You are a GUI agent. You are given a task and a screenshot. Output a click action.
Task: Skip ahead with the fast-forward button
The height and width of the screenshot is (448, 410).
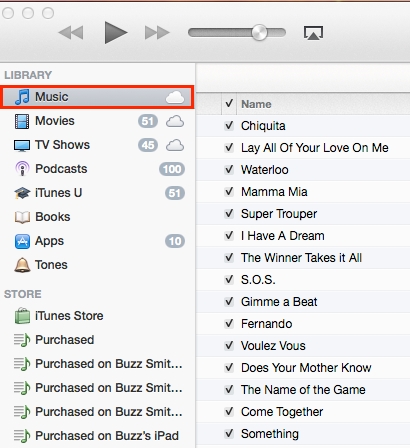click(157, 33)
